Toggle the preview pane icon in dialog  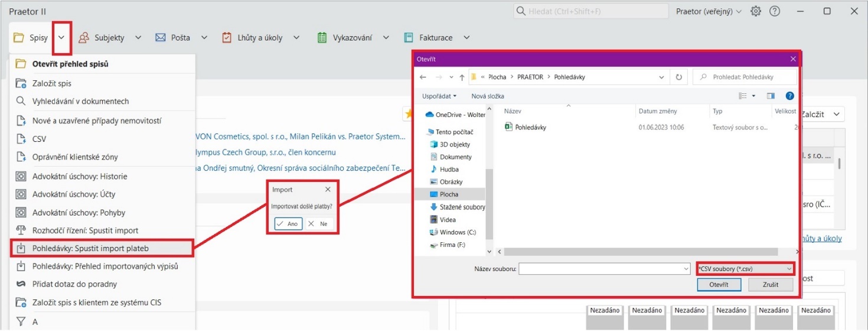tap(771, 96)
